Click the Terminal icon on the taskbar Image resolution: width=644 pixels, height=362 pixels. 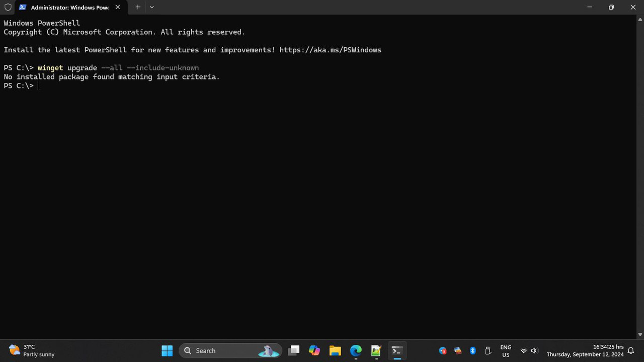click(x=397, y=350)
